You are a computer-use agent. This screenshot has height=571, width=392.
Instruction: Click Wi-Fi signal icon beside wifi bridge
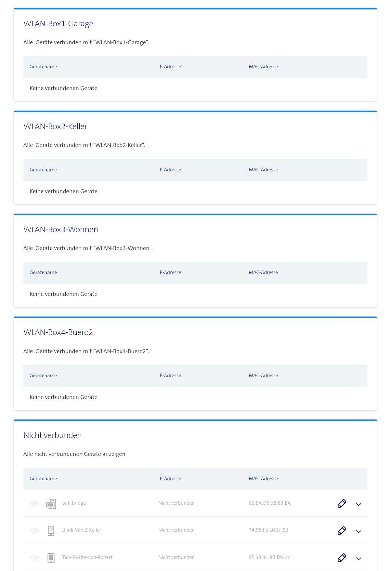coord(34,504)
